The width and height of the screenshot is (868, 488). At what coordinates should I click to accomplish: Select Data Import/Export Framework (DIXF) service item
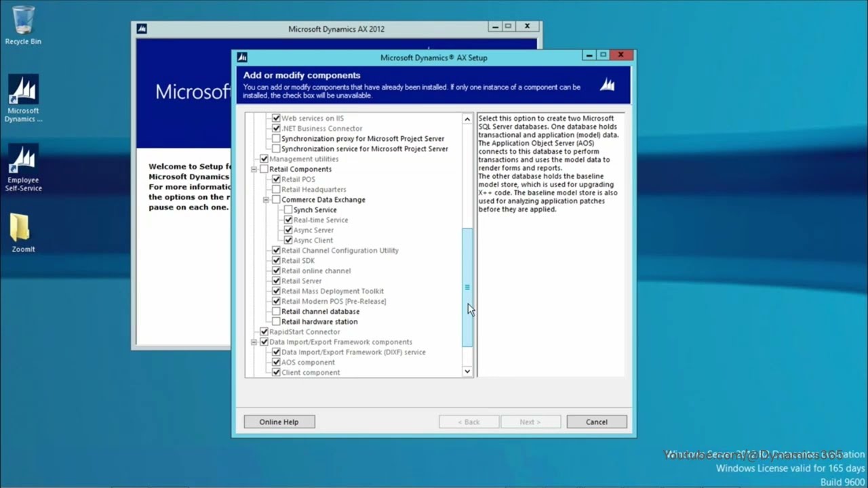[353, 352]
